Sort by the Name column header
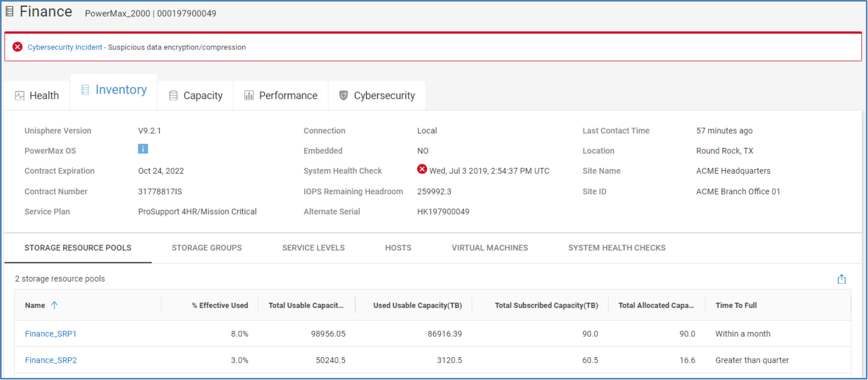The width and height of the screenshot is (868, 380). click(x=35, y=306)
